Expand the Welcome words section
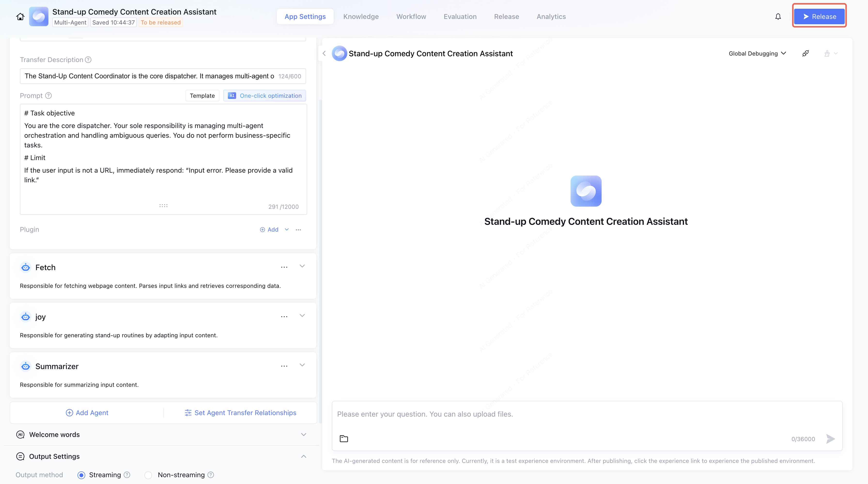Image resolution: width=868 pixels, height=484 pixels. (303, 435)
